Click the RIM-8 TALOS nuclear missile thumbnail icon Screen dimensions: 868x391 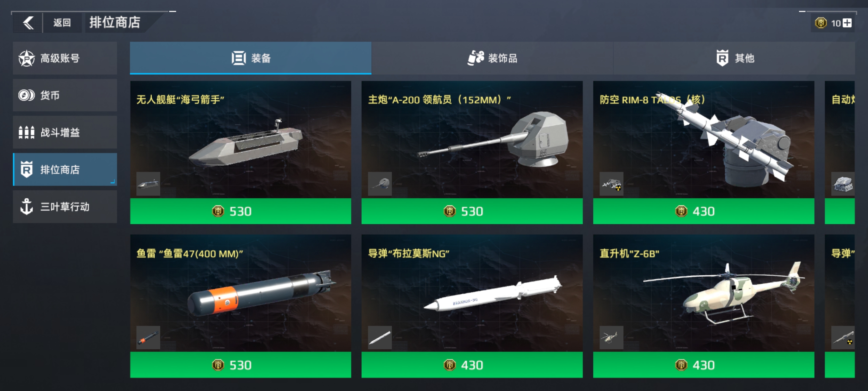pos(611,184)
